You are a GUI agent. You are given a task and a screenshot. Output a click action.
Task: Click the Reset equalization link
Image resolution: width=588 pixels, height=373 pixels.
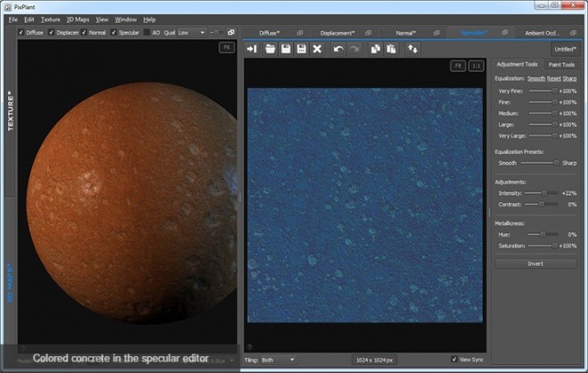click(x=553, y=78)
